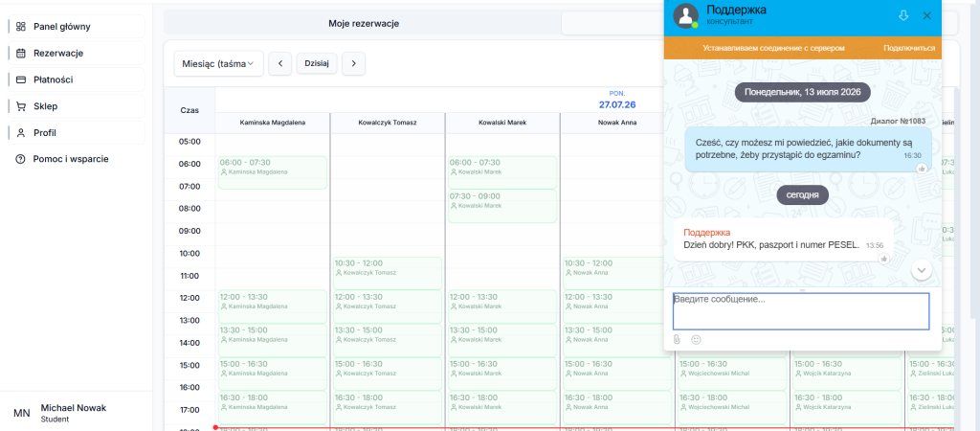Image resolution: width=980 pixels, height=431 pixels.
Task: Open Kowalczyk Tomasz 16:30 - 18:00 slot
Action: click(388, 407)
